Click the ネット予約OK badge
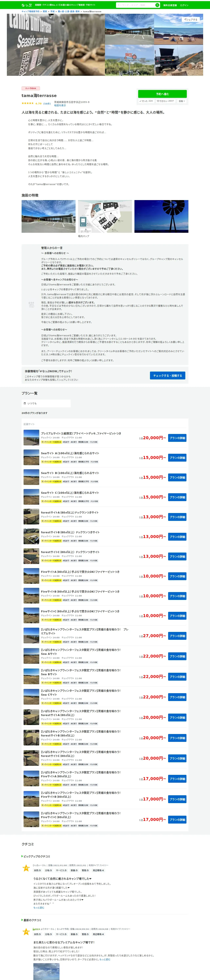The height and width of the screenshot is (980, 210). coord(30,88)
